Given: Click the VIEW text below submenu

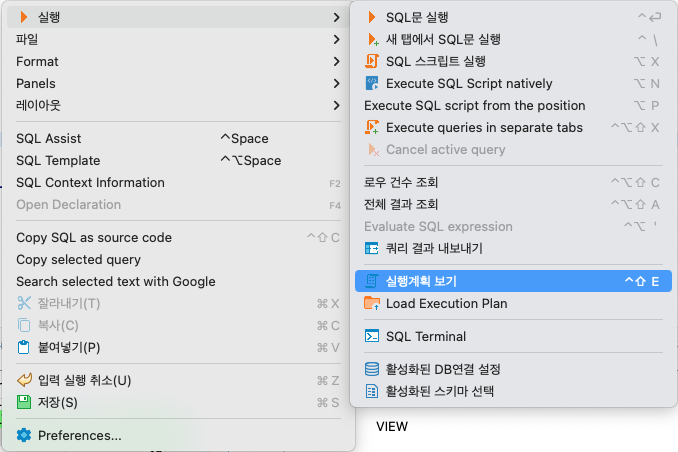Looking at the screenshot, I should 392,426.
